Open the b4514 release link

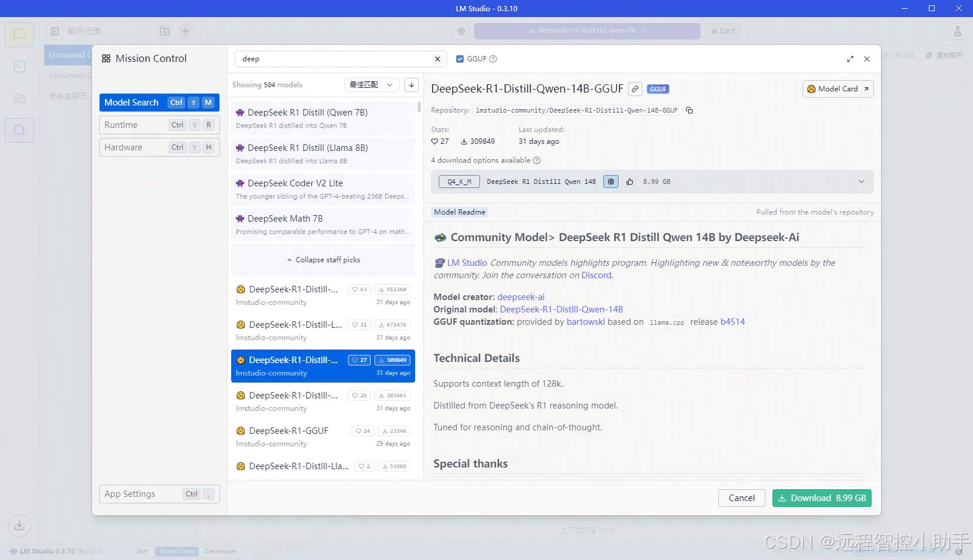(732, 322)
